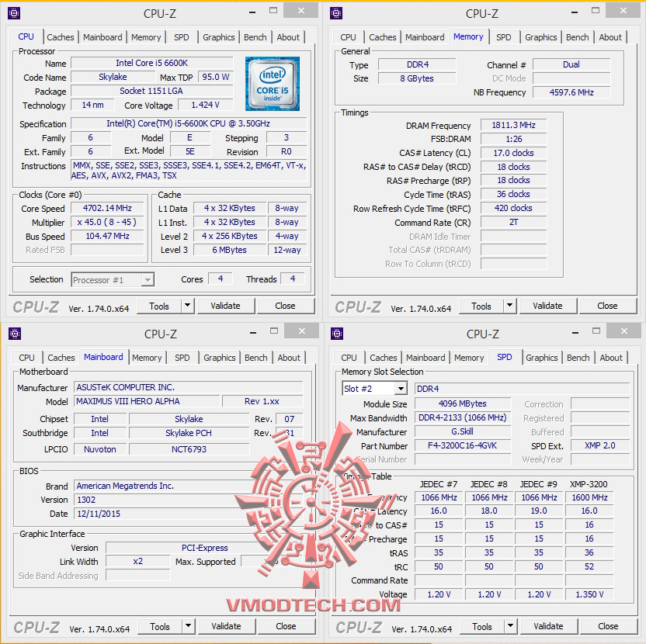Select the SPD tab in Memory window
The height and width of the screenshot is (644, 646).
[x=503, y=37]
